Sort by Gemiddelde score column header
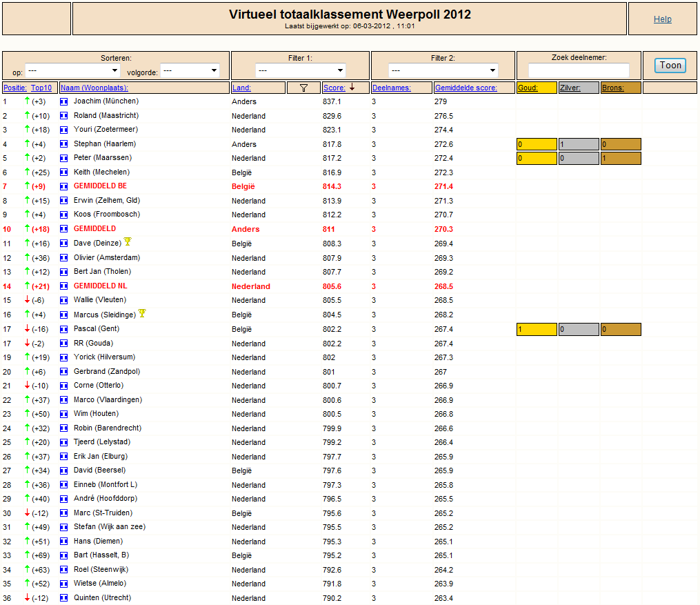This screenshot has width=700, height=605. (466, 88)
